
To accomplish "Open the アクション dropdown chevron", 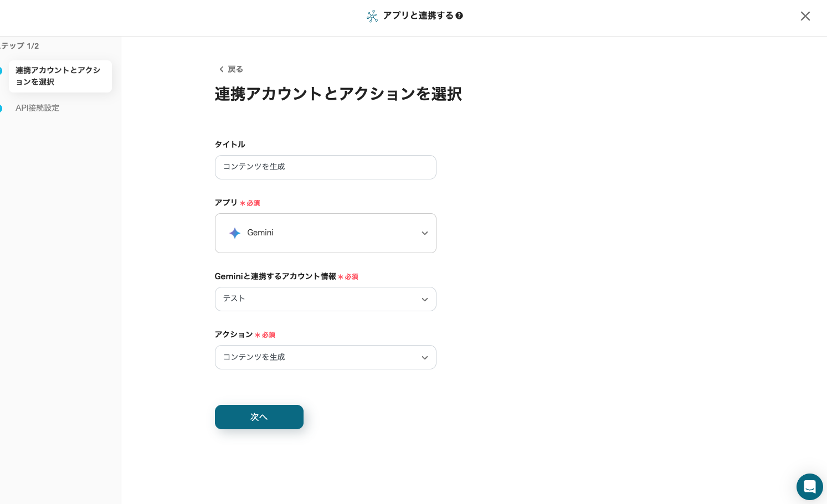I will tap(424, 358).
